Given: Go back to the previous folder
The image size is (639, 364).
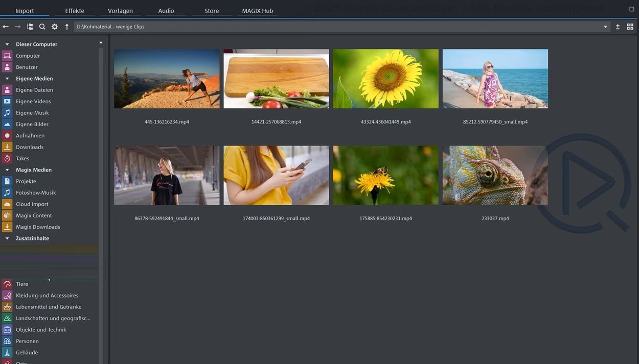Looking at the screenshot, I should pyautogui.click(x=6, y=27).
